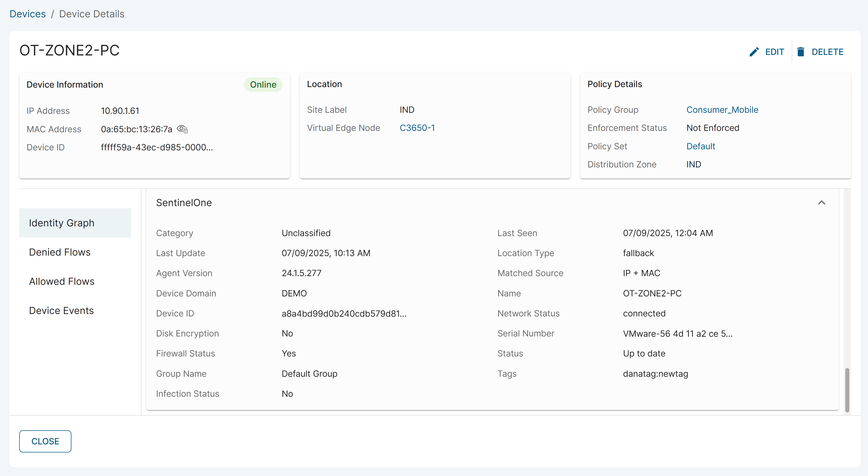Click the EDIT text label
This screenshot has height=476, width=868.
(x=774, y=52)
